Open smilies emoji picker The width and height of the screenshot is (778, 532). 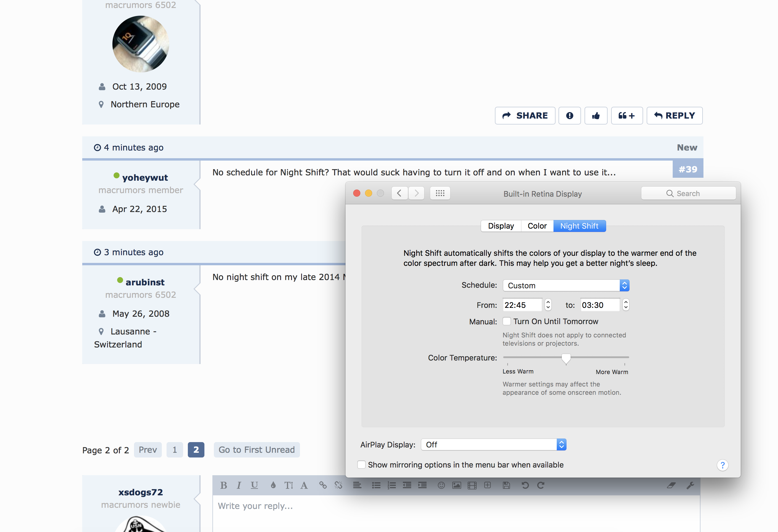(441, 485)
